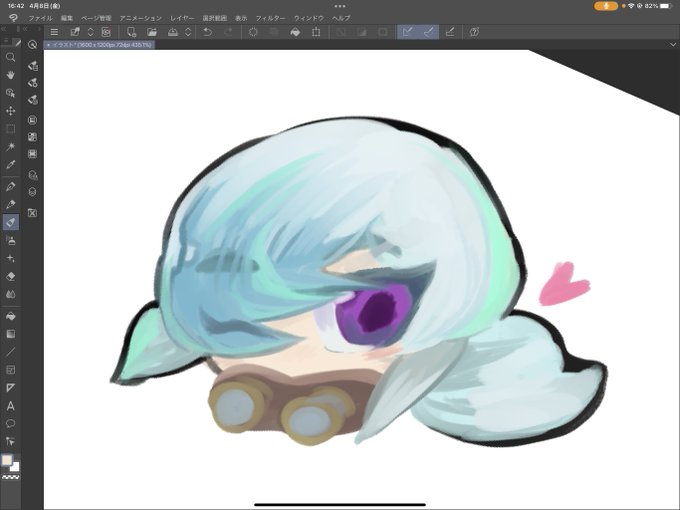Click the greyed Redo arrow
680x510 pixels.
coord(229,32)
